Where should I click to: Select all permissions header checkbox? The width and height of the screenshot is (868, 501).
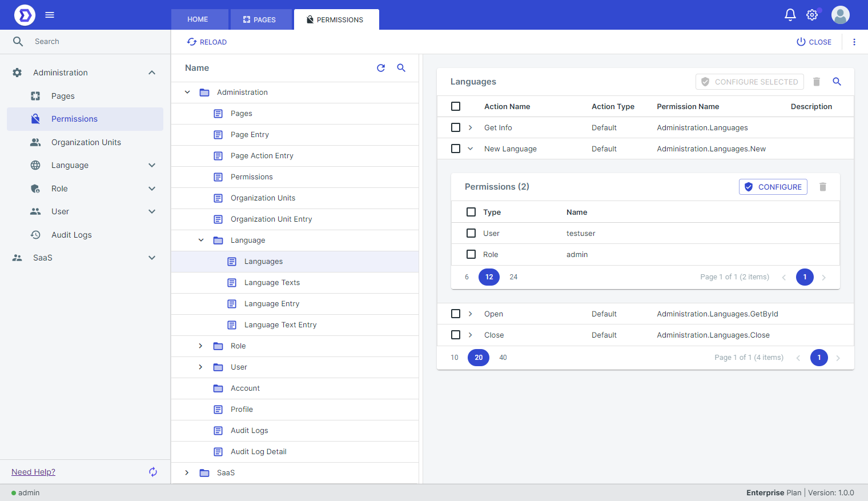[471, 212]
